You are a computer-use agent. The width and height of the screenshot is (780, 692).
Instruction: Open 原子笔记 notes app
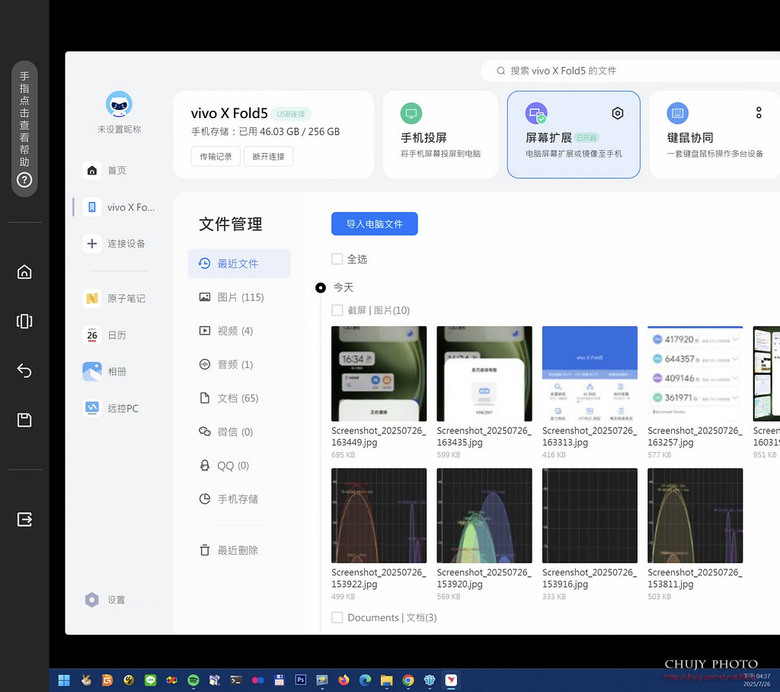click(115, 298)
